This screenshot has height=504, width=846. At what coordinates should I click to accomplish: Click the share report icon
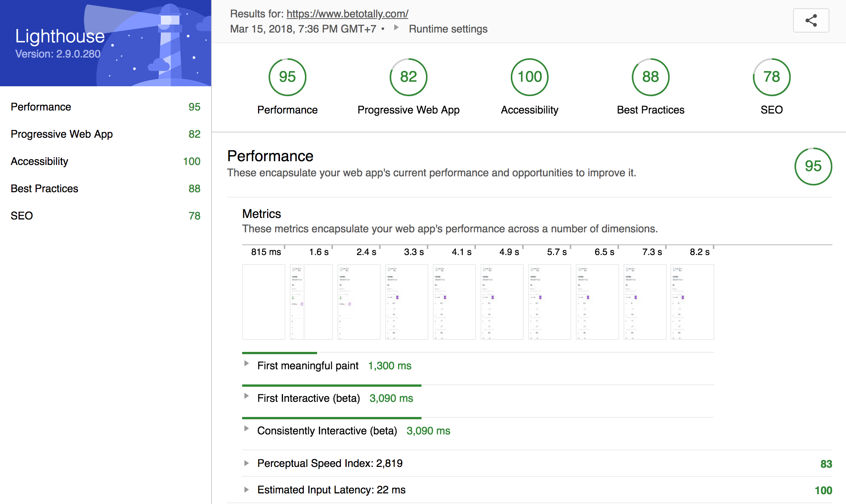click(x=811, y=20)
